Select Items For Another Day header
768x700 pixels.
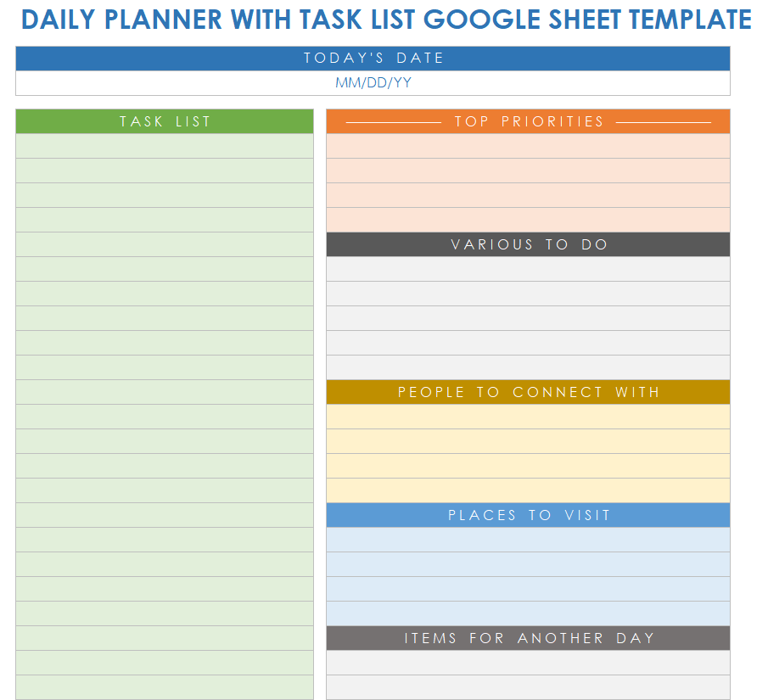pyautogui.click(x=528, y=638)
